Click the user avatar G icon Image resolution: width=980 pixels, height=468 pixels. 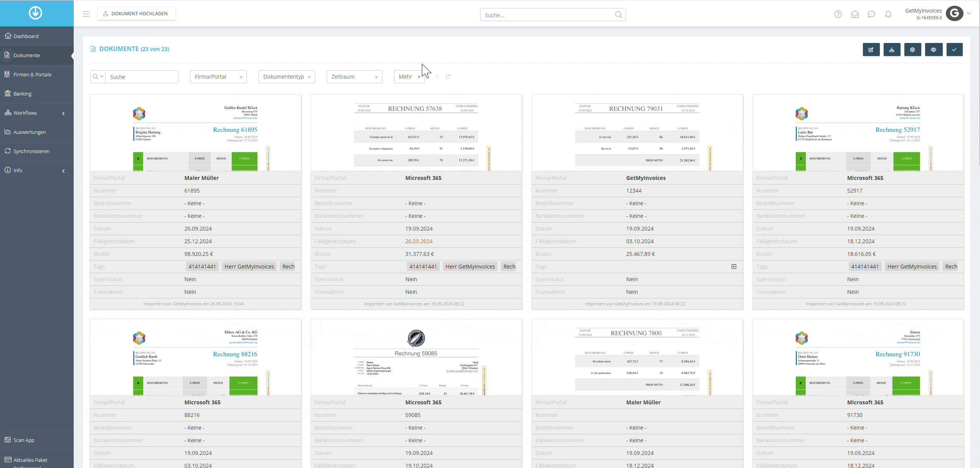954,13
